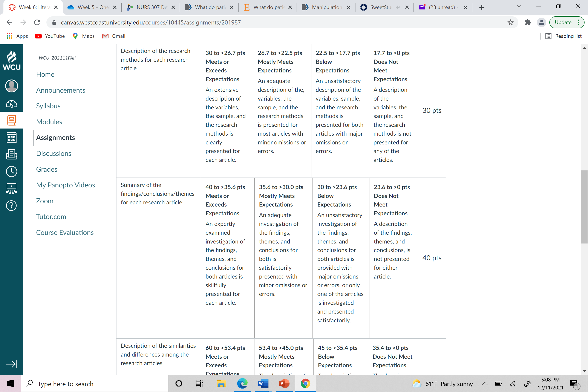The image size is (588, 392).
Task: Show hidden system tray icons
Action: pos(484,383)
